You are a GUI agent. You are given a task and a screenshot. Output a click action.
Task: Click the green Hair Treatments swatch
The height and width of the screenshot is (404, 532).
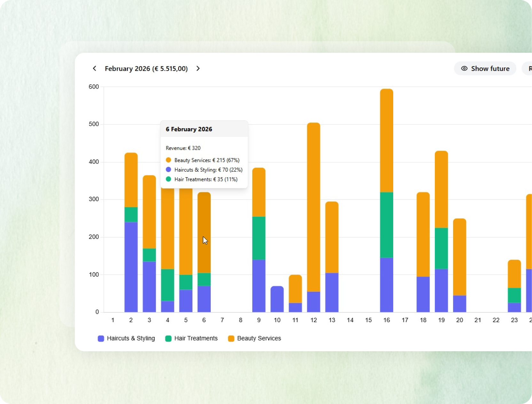[168, 338]
